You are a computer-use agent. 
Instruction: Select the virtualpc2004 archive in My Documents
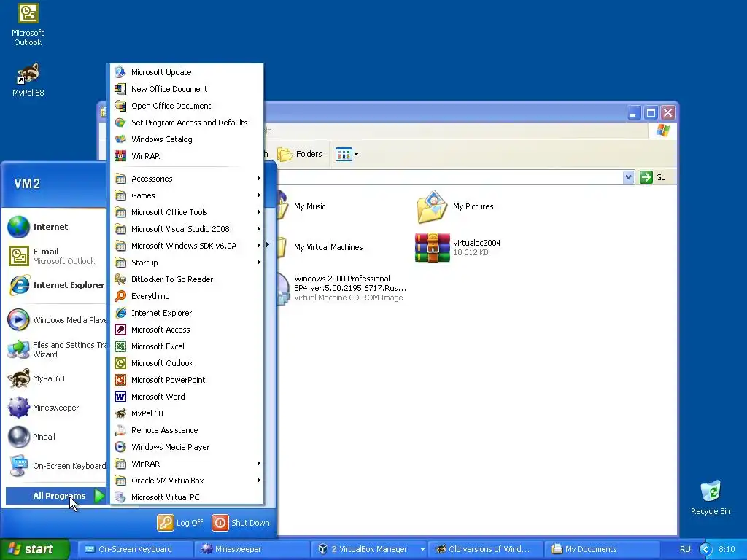(x=458, y=248)
